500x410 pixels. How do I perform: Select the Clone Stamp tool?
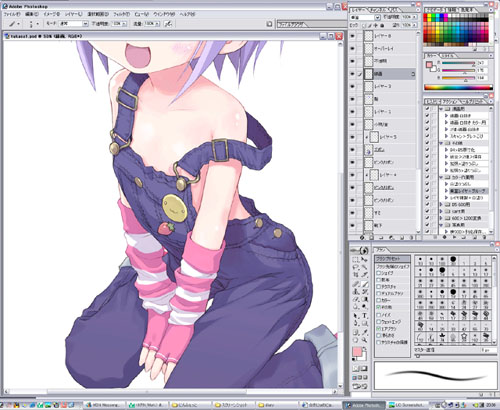click(356, 292)
